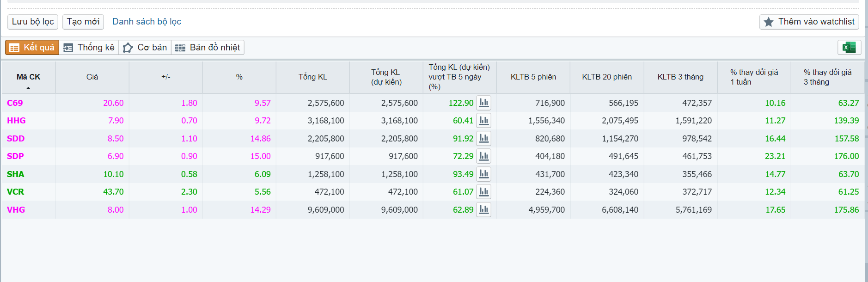Switch to the Thống kê tab
Image resolution: width=868 pixels, height=282 pixels.
click(89, 48)
